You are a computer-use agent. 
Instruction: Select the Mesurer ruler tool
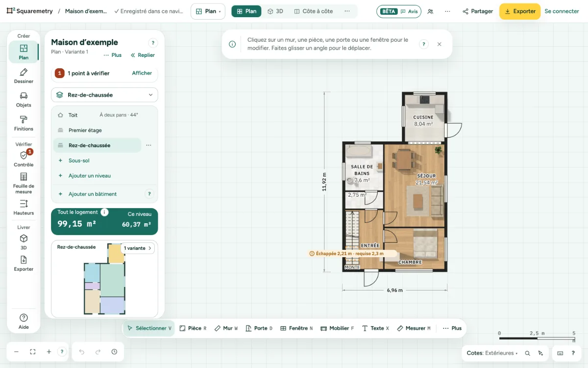click(x=414, y=328)
